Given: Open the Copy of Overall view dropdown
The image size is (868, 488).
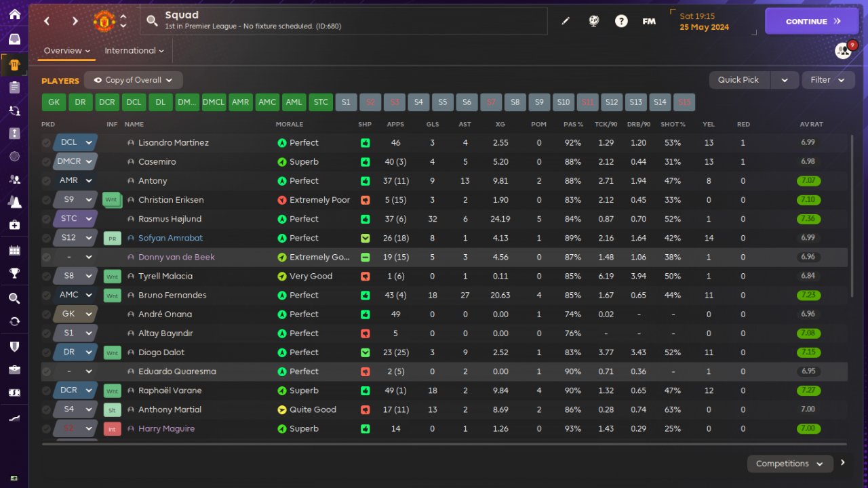Looking at the screenshot, I should tap(134, 80).
